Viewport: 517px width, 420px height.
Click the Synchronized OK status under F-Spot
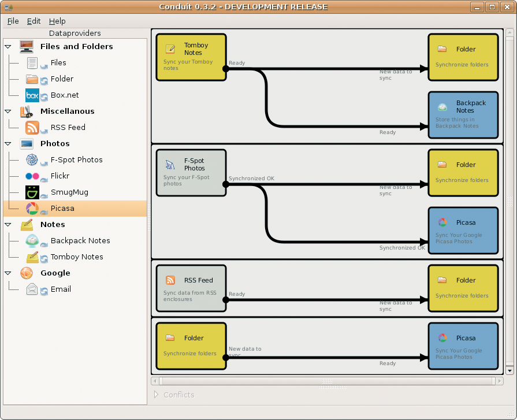251,179
